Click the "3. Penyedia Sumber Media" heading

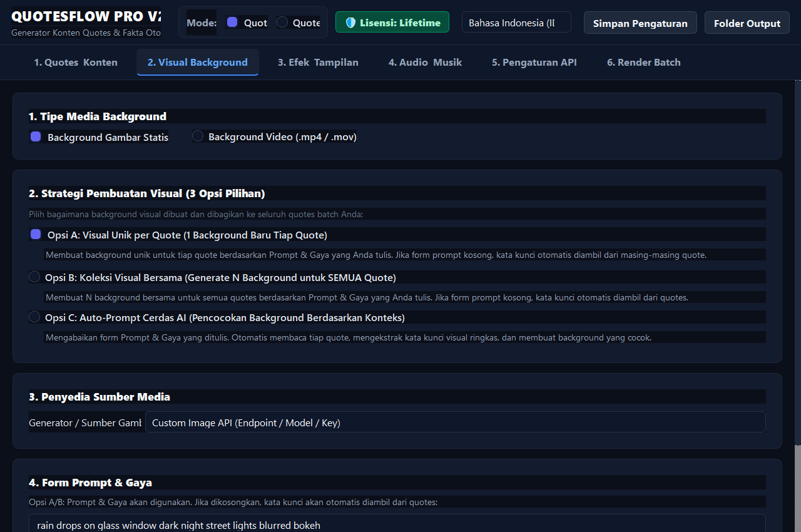coord(99,397)
